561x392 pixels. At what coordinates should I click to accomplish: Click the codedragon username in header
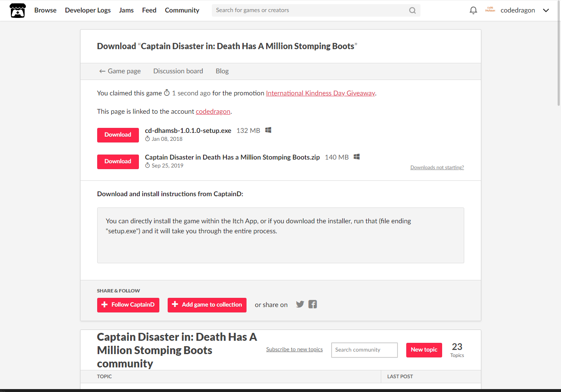(x=518, y=10)
